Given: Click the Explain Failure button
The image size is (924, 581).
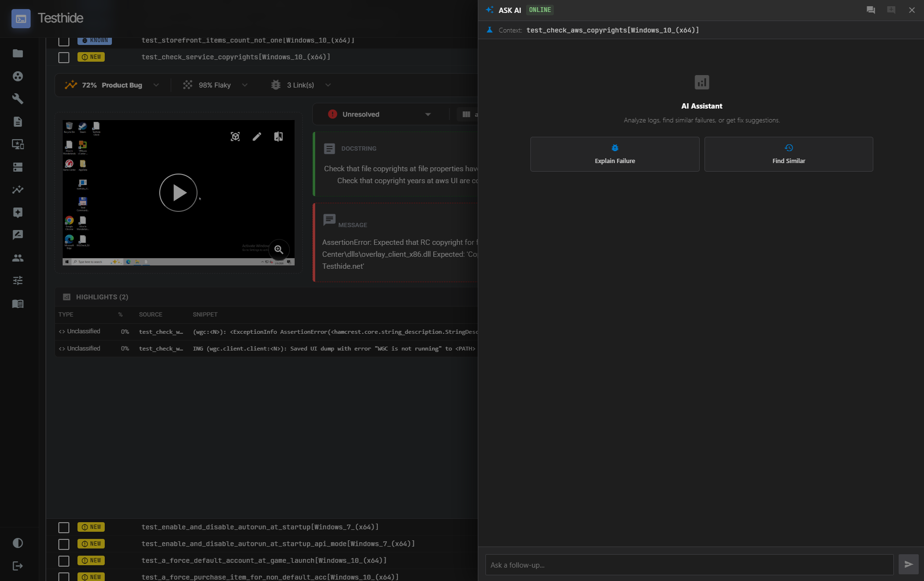Looking at the screenshot, I should (615, 154).
